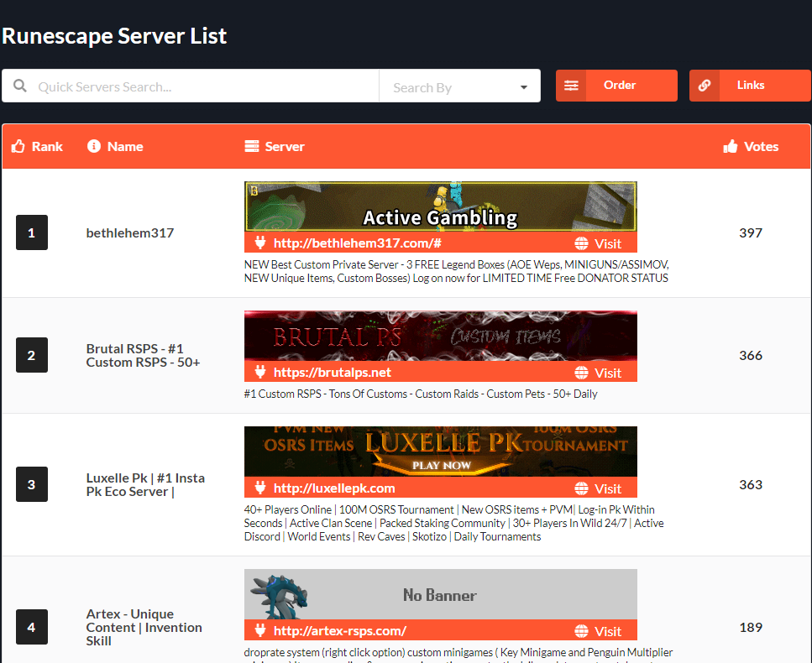Click the 189 votes count
This screenshot has width=812, height=663.
751,628
